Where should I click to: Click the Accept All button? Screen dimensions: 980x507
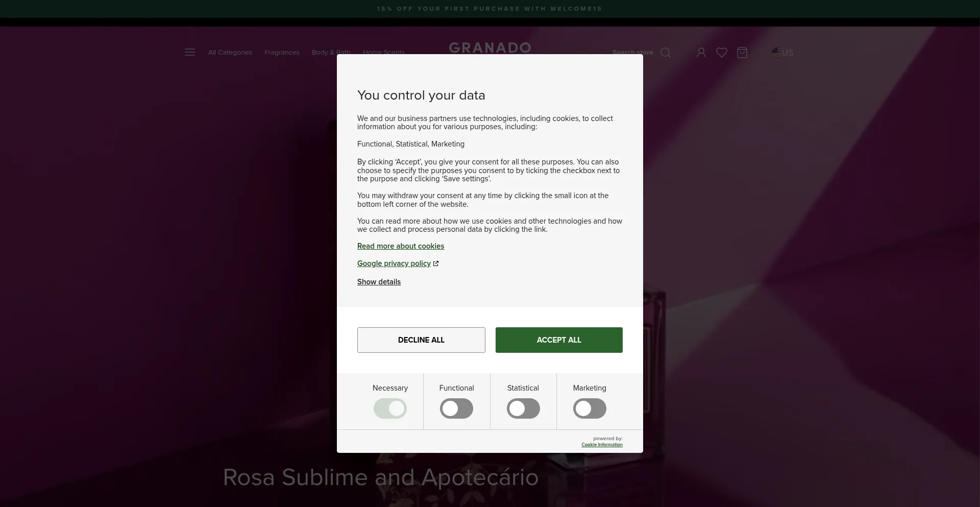559,340
